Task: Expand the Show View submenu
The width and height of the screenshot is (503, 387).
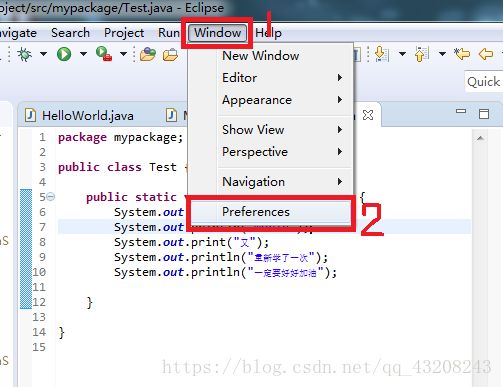Action: 269,129
